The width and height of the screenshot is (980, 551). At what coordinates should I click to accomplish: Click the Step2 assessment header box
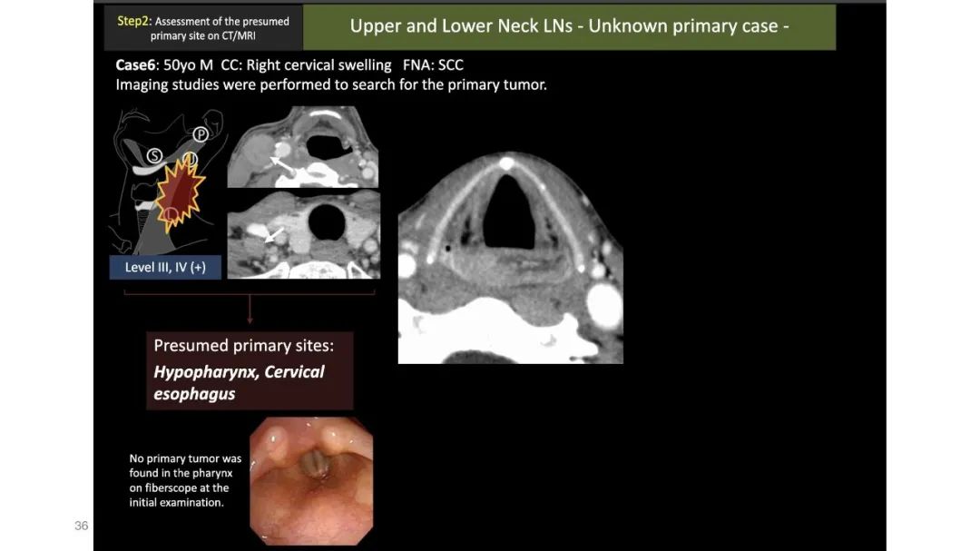coord(203,27)
